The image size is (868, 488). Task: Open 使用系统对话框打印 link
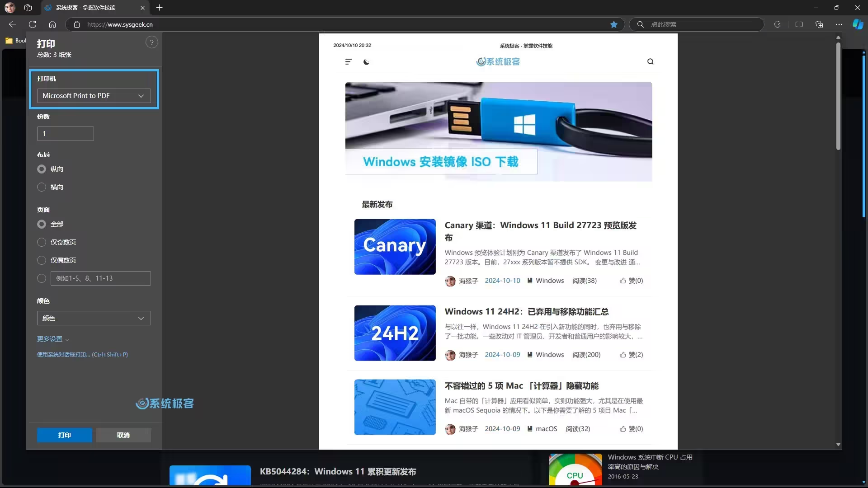click(82, 355)
